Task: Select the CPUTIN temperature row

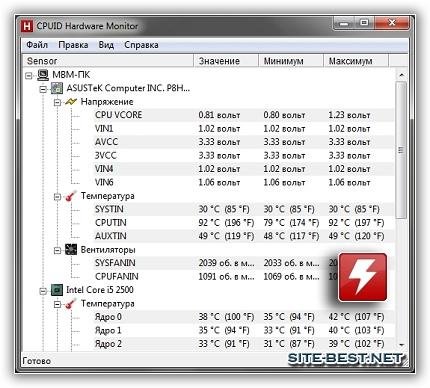Action: click(243, 223)
